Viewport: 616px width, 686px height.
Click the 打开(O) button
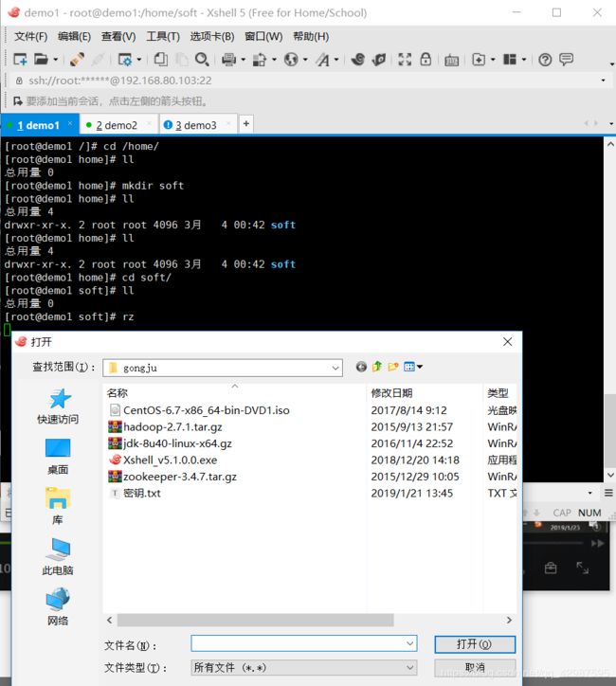tap(475, 644)
